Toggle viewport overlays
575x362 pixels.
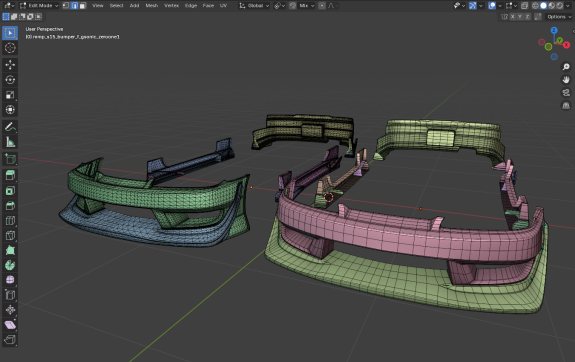click(492, 6)
